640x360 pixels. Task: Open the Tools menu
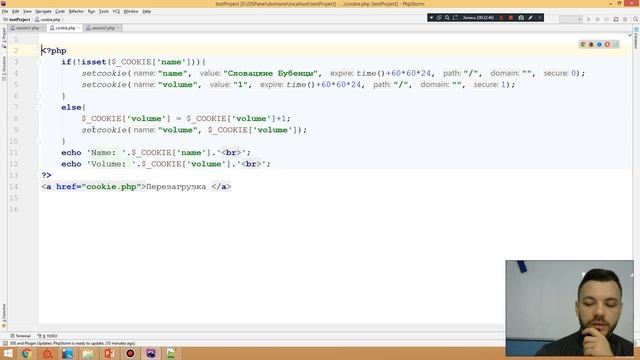tap(104, 11)
